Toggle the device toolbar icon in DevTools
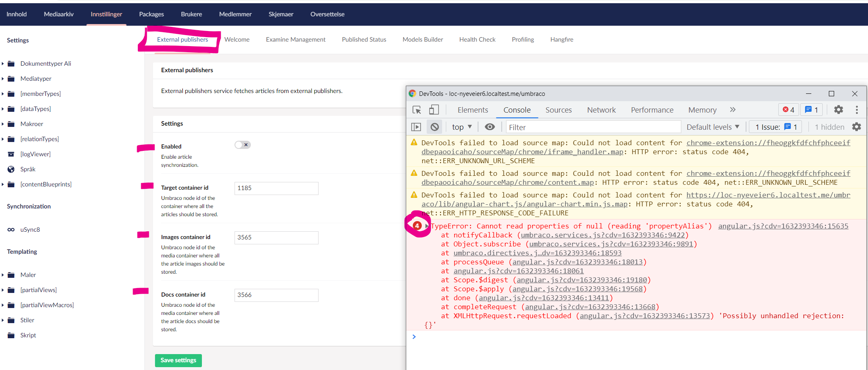This screenshot has height=370, width=868. tap(434, 110)
